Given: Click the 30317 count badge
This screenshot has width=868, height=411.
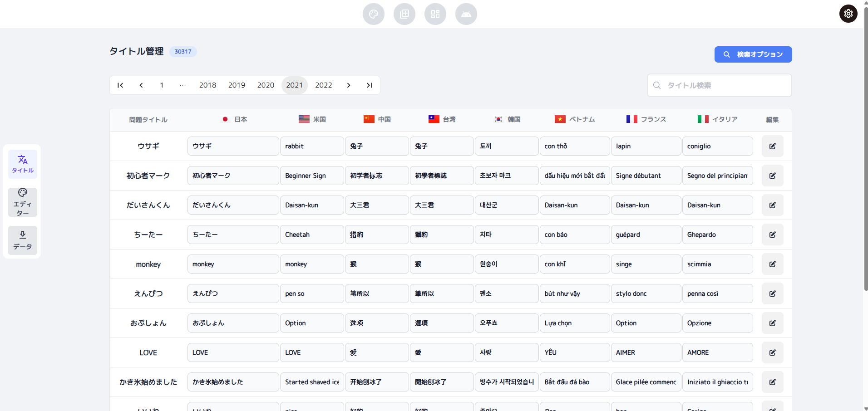Looking at the screenshot, I should pyautogui.click(x=183, y=52).
